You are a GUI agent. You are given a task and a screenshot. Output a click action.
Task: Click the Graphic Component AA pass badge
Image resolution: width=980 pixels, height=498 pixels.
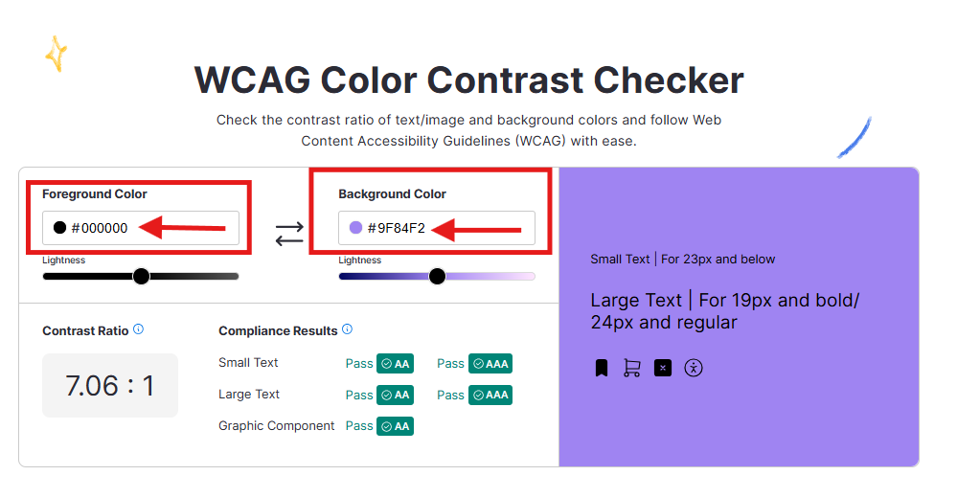click(395, 426)
